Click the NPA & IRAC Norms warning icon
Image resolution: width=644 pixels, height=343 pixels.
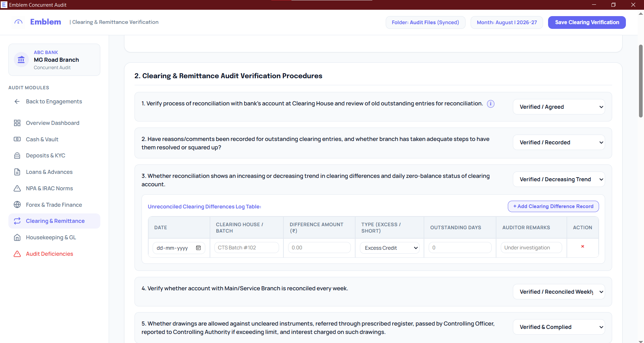17,188
